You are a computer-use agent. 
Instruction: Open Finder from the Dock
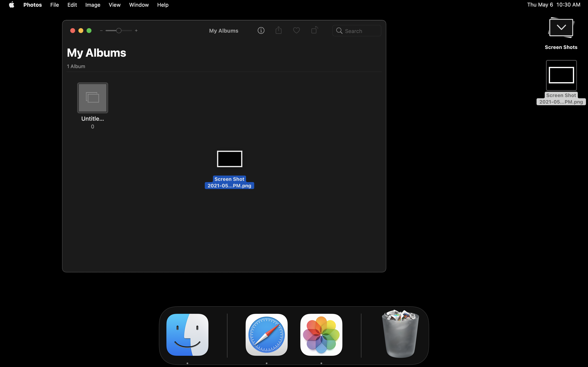[x=187, y=335]
